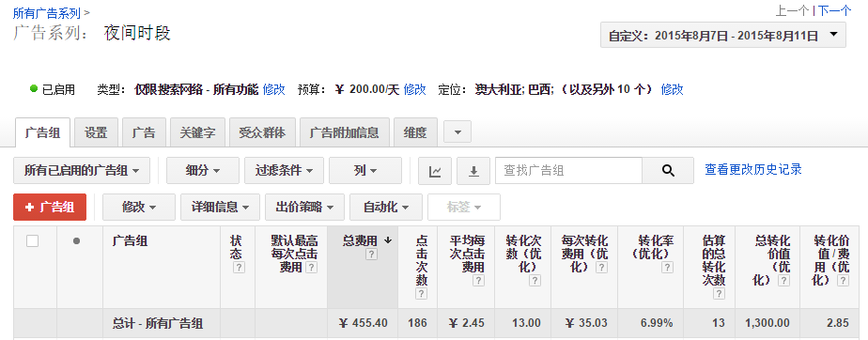Switch to the 广告附加信息 tab

pyautogui.click(x=345, y=132)
